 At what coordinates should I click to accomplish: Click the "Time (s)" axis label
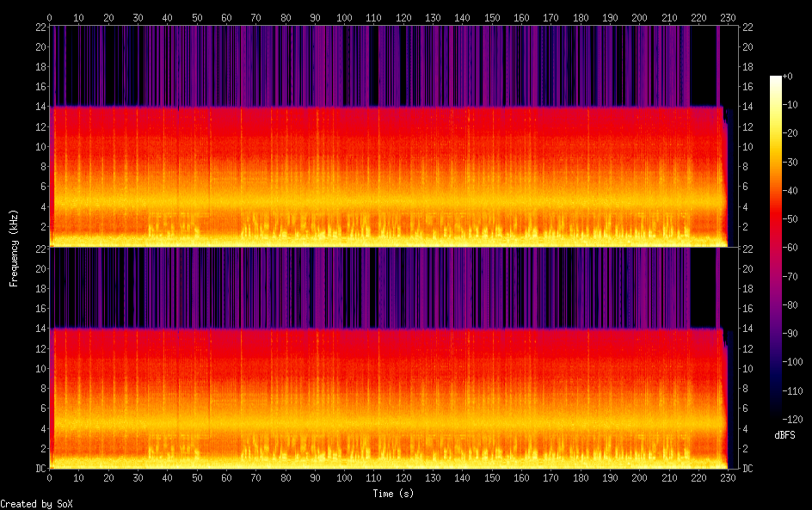click(x=392, y=494)
